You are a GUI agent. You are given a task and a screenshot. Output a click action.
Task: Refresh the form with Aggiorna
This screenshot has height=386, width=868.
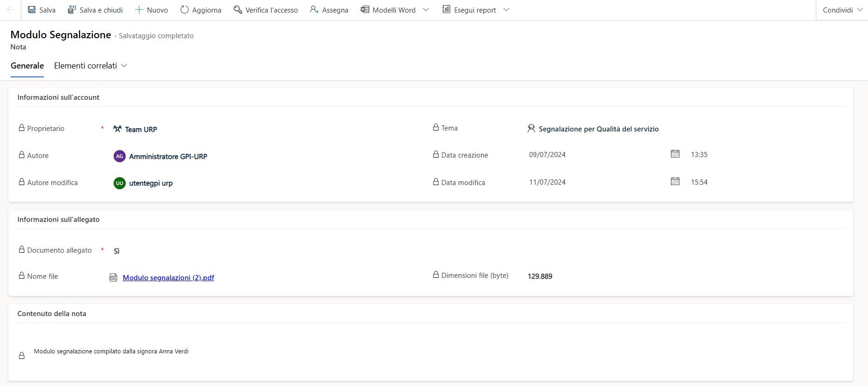[x=201, y=10]
